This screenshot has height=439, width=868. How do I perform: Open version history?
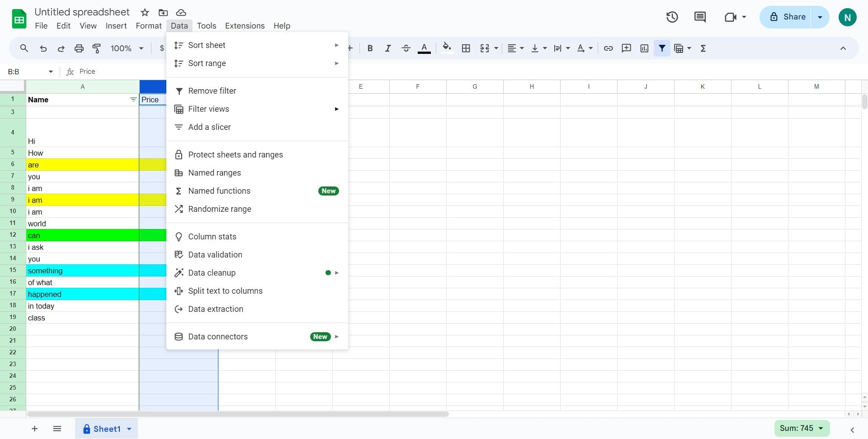coord(672,17)
